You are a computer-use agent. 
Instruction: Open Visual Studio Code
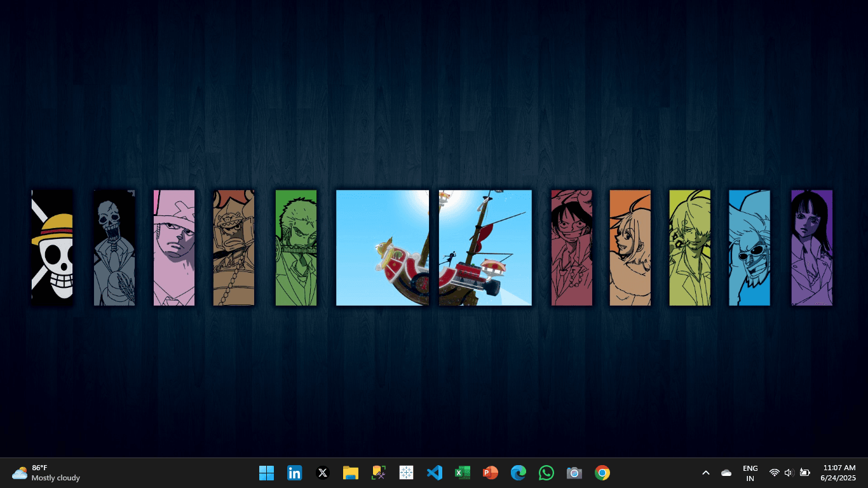click(x=435, y=473)
